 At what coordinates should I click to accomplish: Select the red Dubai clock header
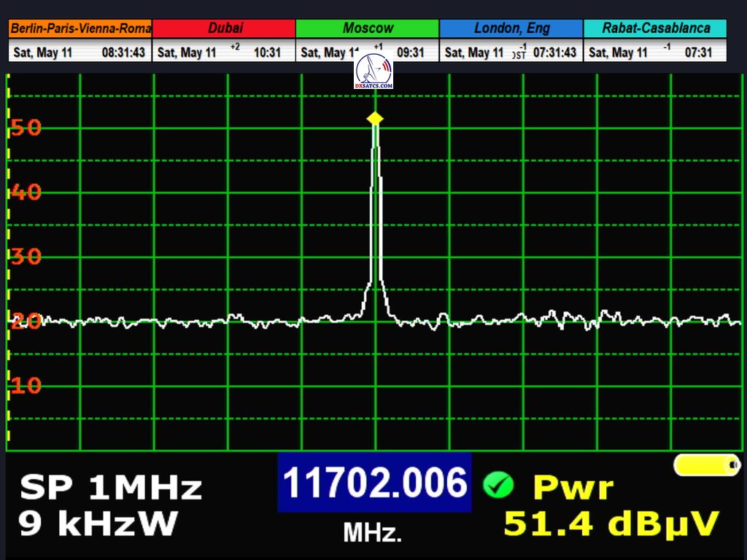(225, 28)
